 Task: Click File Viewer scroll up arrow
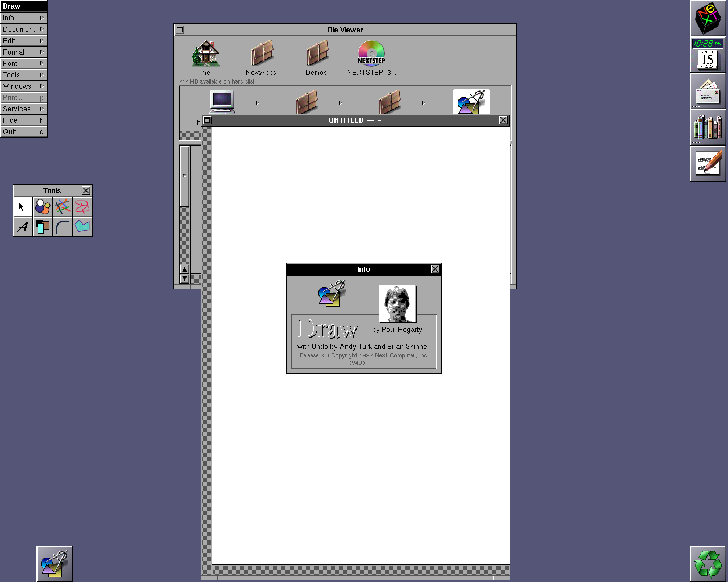point(184,269)
